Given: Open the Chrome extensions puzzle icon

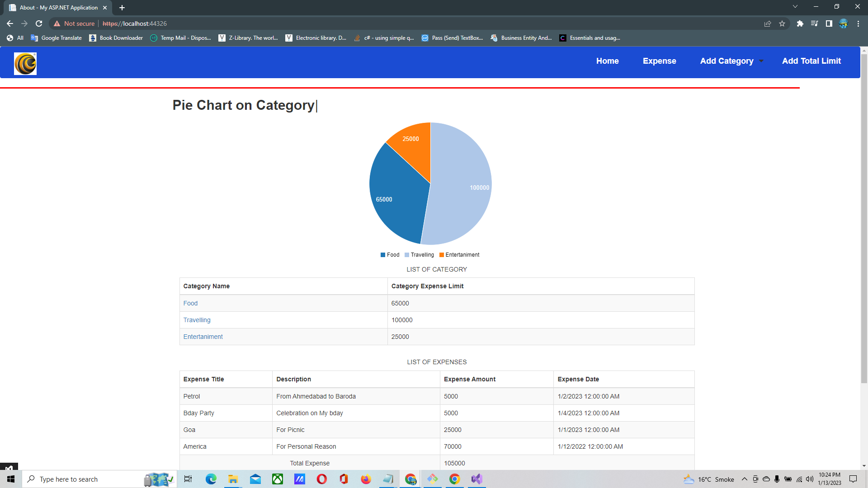Looking at the screenshot, I should [800, 23].
